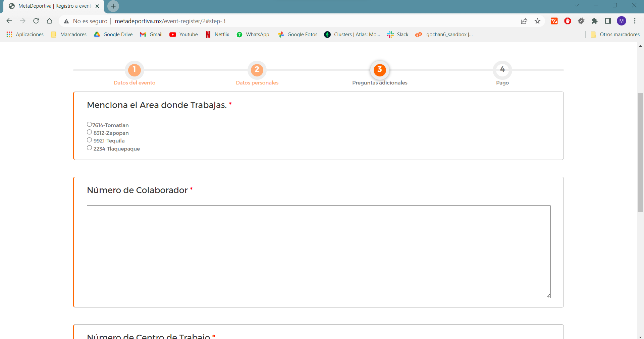The image size is (644, 339).
Task: Reload the current page
Action: click(36, 21)
